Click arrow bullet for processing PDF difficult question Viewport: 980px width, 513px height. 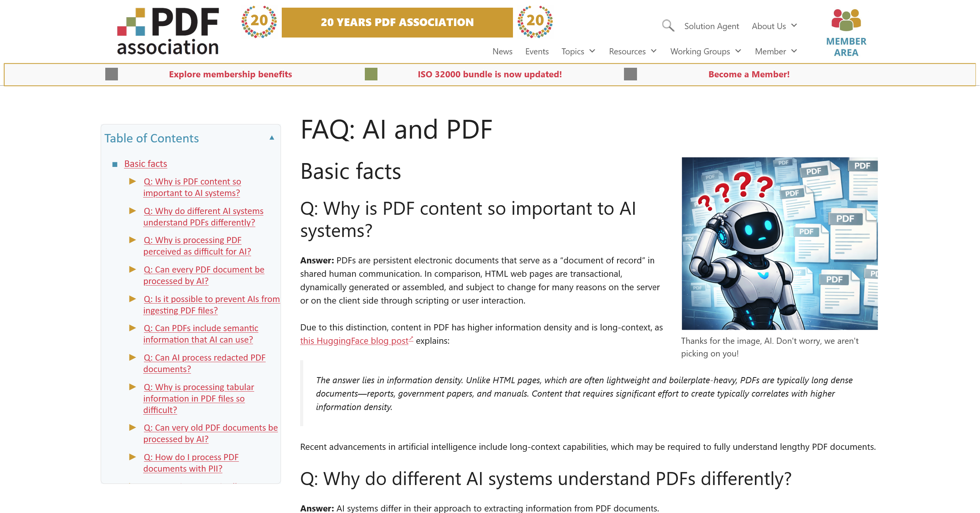tap(132, 240)
